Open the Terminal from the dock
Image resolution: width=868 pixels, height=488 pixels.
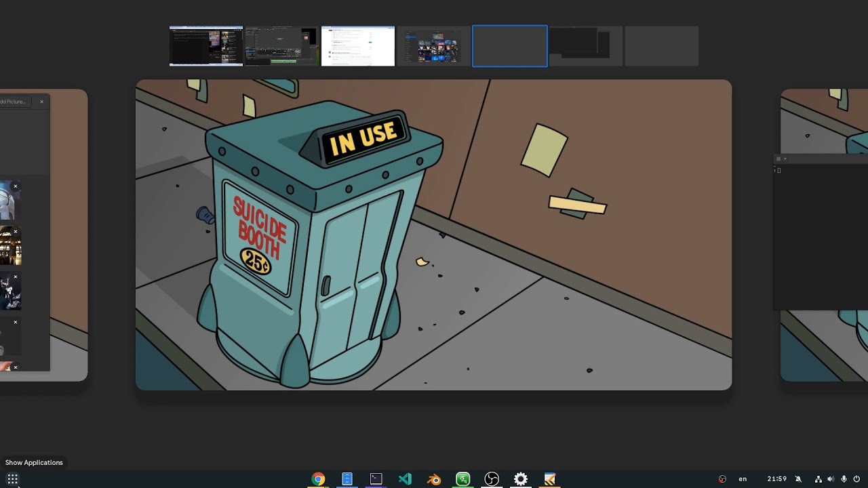click(376, 479)
